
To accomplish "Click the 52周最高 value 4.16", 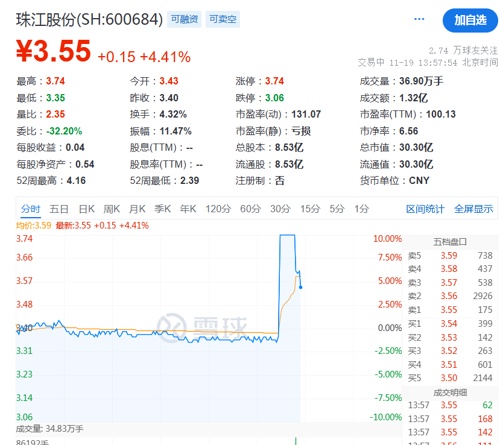I will click(76, 181).
